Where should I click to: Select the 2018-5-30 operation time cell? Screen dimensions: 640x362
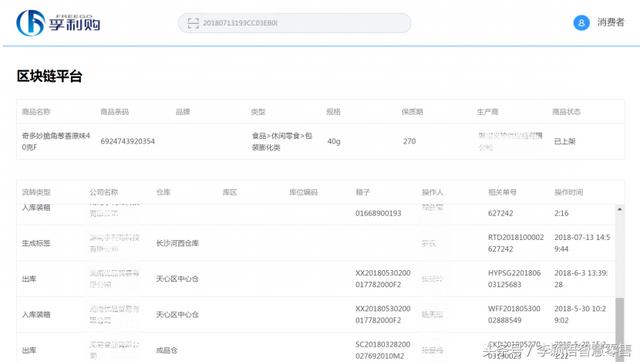tap(580, 315)
